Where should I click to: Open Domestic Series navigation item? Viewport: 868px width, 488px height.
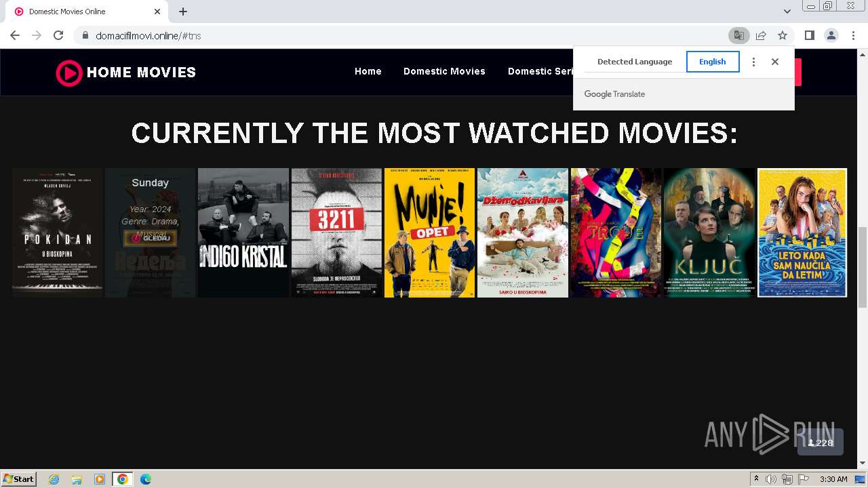tap(540, 71)
